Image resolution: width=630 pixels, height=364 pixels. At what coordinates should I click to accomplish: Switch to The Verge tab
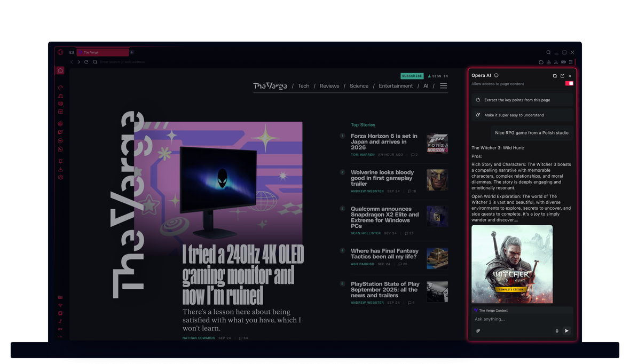coord(103,52)
